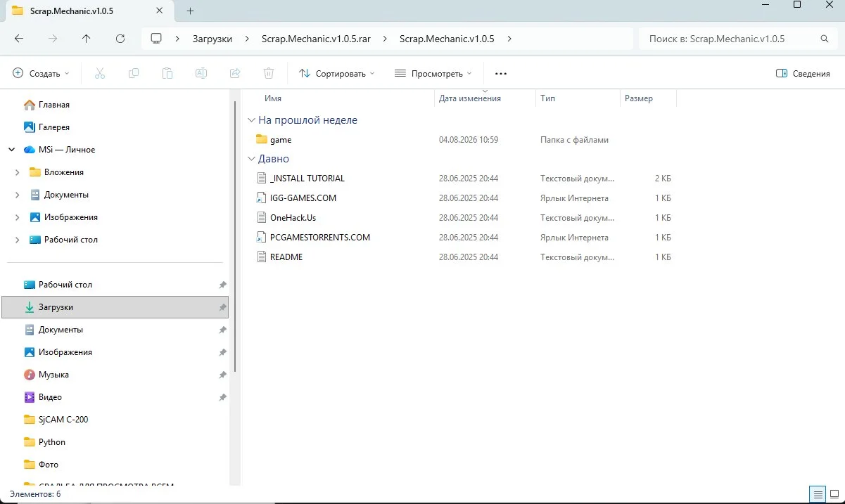Refresh the current folder view
Image resolution: width=845 pixels, height=504 pixels.
(x=120, y=39)
